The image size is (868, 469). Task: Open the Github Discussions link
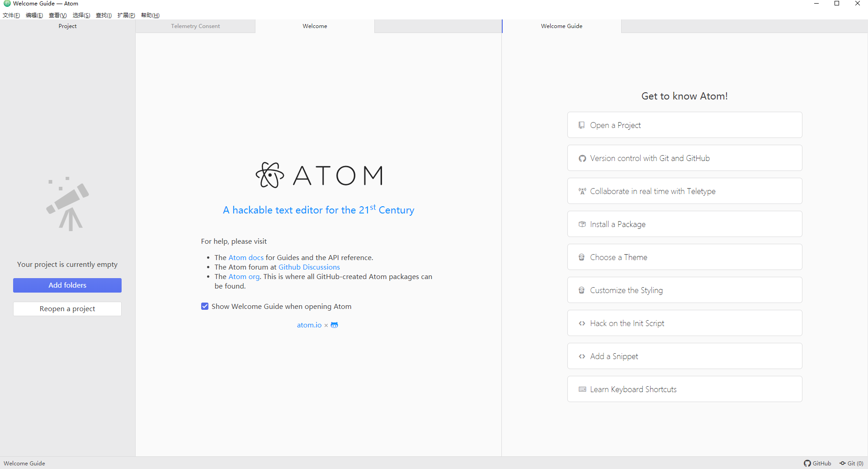tap(309, 267)
